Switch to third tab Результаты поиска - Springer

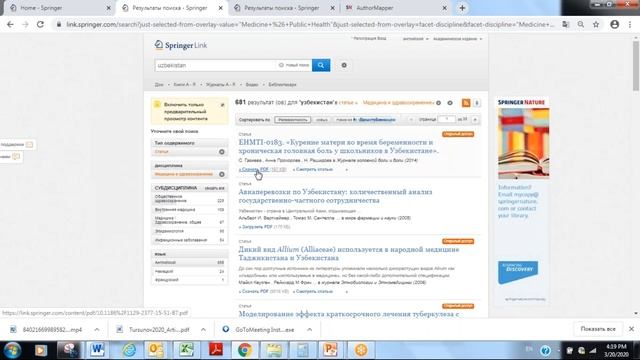click(284, 8)
